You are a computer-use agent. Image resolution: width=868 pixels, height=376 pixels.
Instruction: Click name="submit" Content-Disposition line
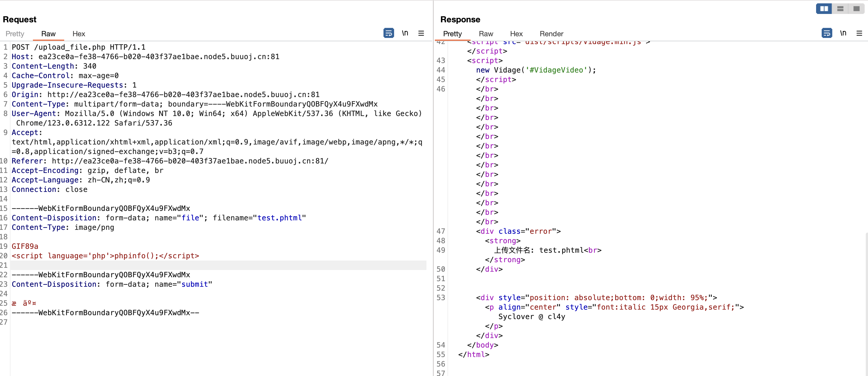112,284
